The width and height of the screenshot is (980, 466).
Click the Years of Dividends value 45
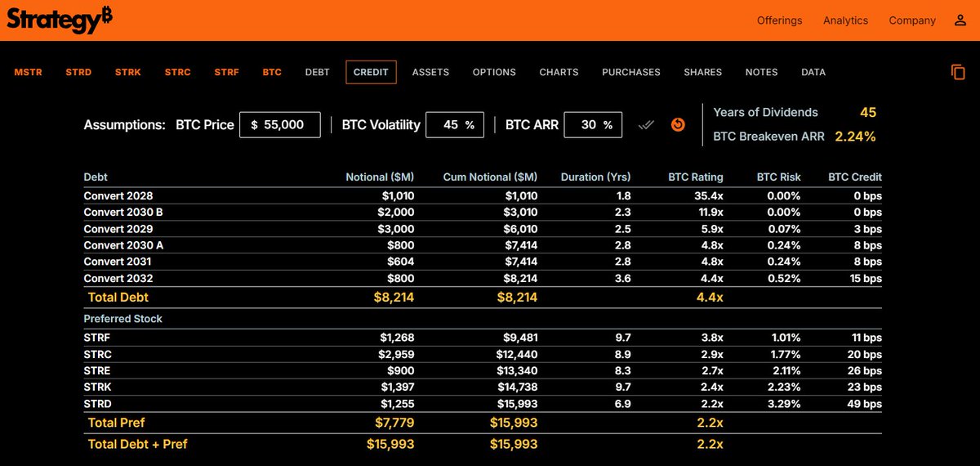(868, 112)
